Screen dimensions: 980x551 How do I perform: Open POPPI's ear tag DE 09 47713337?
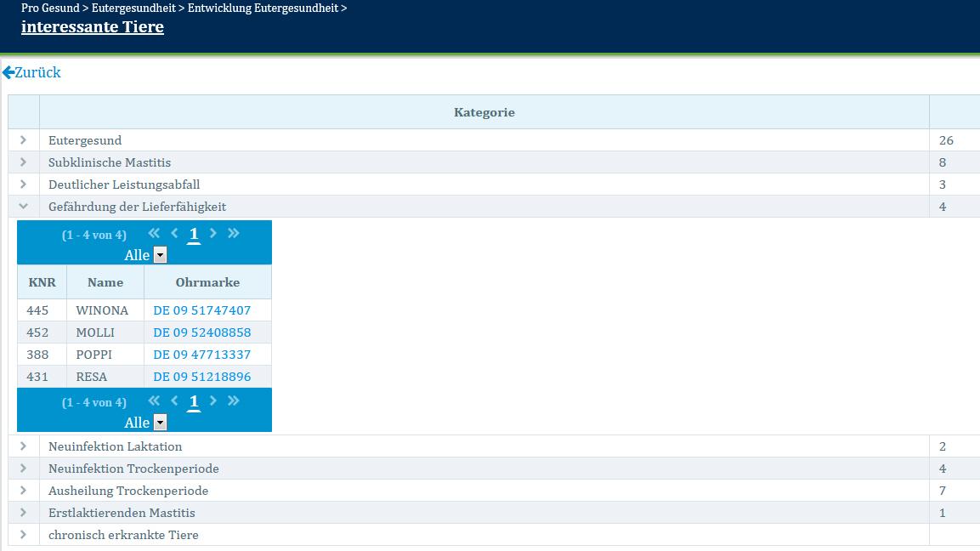201,355
